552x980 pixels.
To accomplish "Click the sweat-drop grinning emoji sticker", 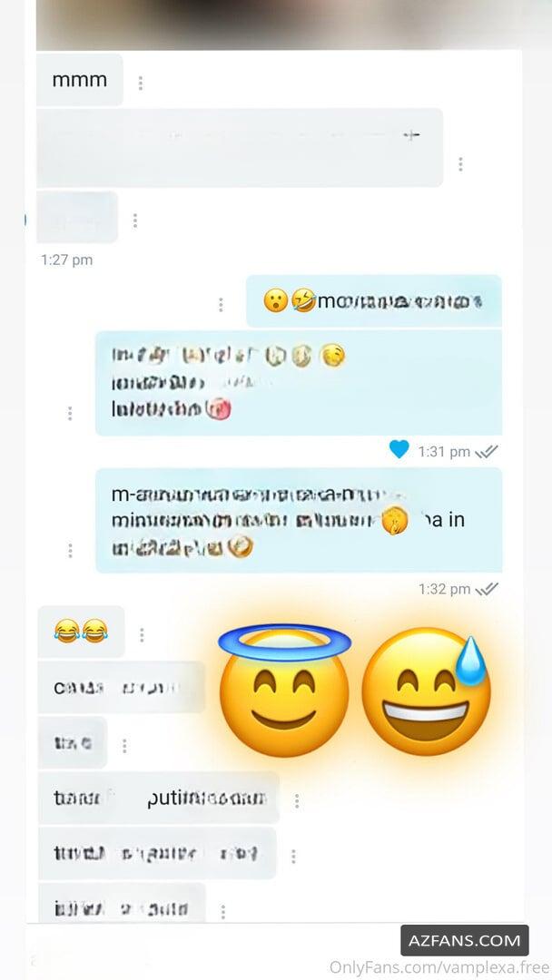I will click(x=427, y=692).
